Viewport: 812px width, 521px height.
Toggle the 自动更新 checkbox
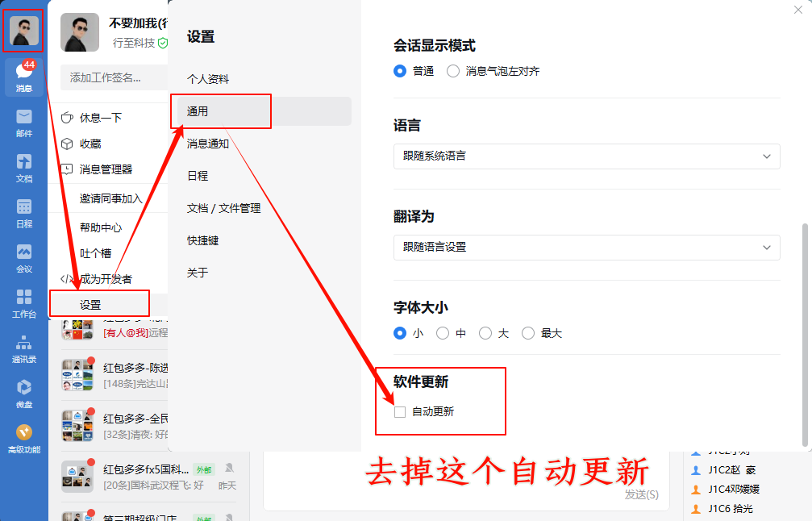tap(400, 412)
